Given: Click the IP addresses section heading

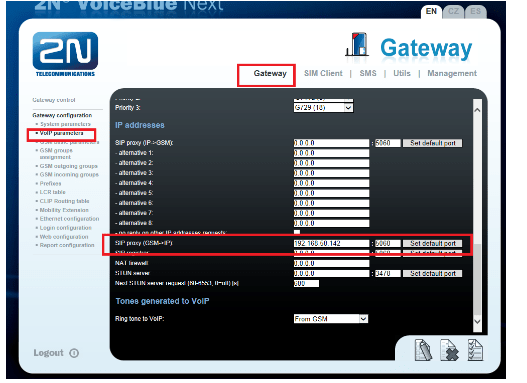Looking at the screenshot, I should point(140,125).
